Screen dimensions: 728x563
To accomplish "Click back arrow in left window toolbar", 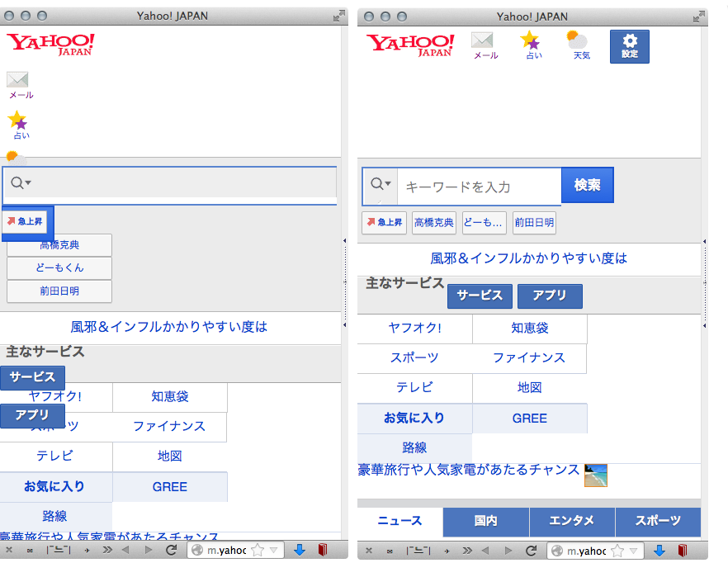I will (x=125, y=550).
